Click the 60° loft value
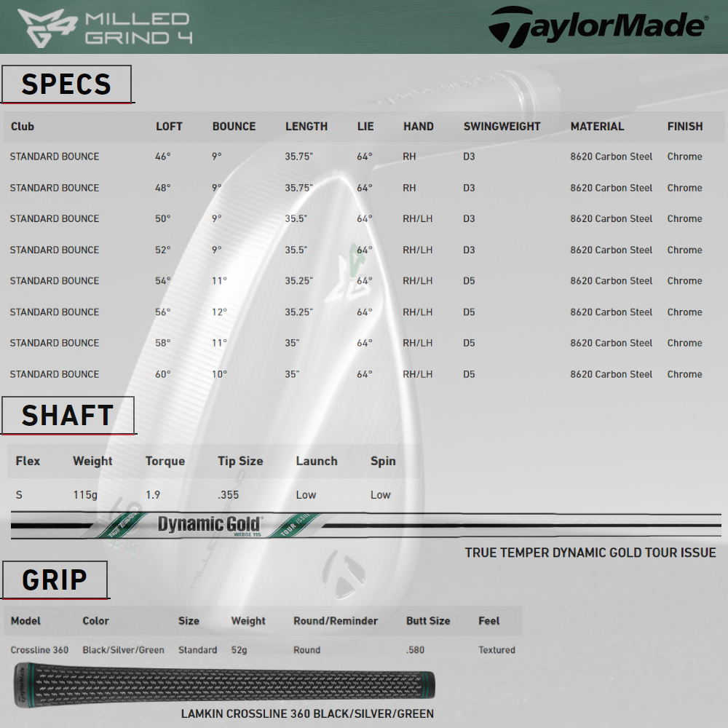The image size is (728, 728). click(x=163, y=374)
